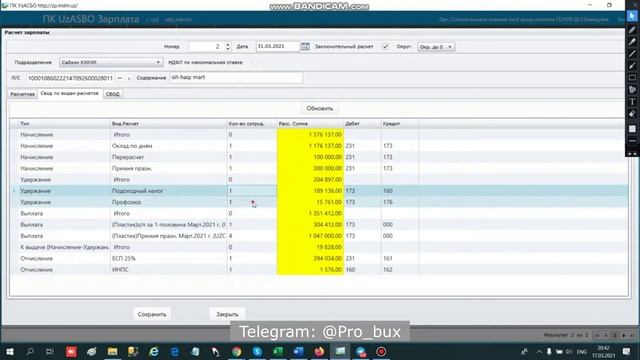Switch to Свод по видам расчетов tab

tap(69, 93)
